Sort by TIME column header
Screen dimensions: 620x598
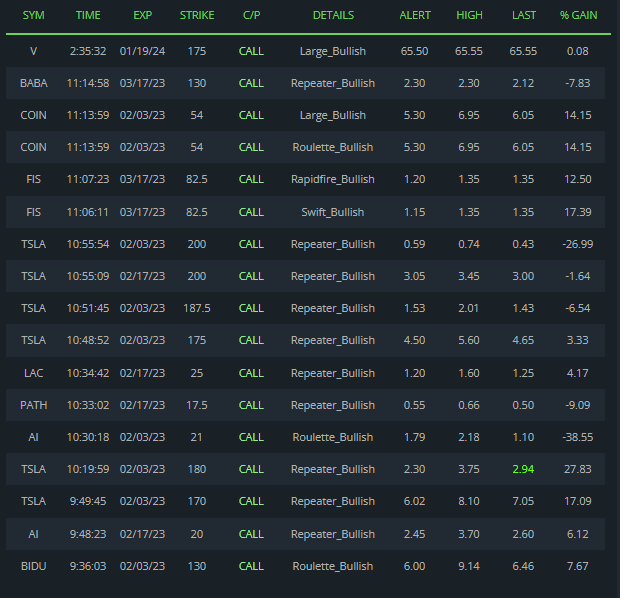(88, 15)
